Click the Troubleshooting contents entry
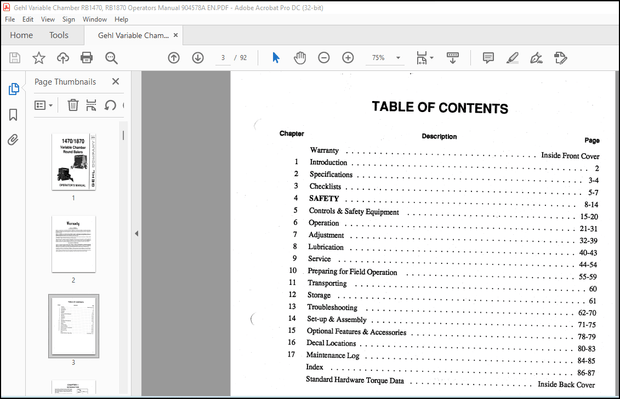Screen dimensions: 620x399 pyautogui.click(x=332, y=307)
